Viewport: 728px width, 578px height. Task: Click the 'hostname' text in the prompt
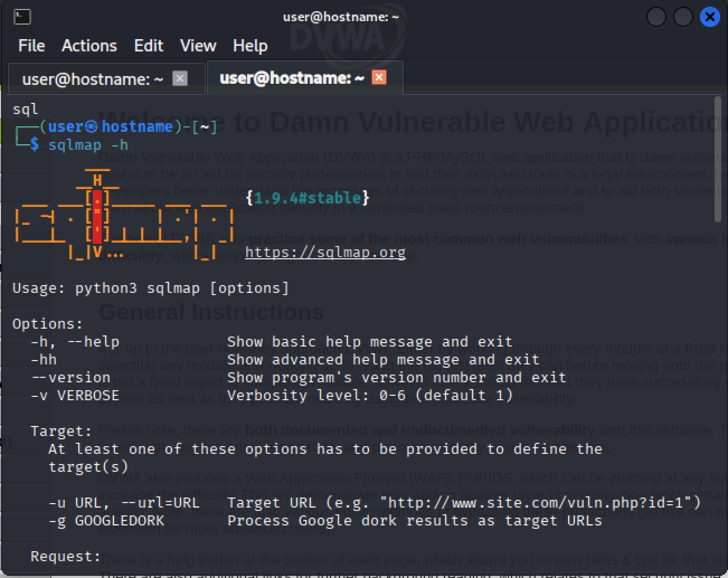coord(138,126)
